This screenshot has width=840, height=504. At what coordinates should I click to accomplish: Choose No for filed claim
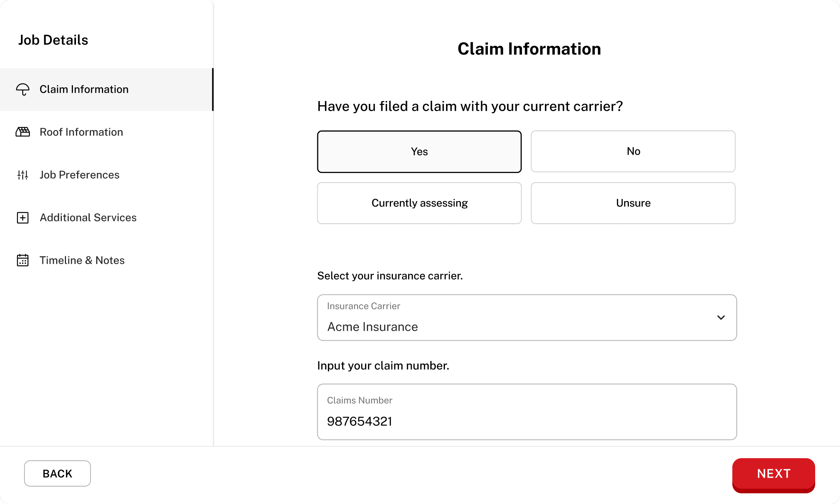tap(633, 152)
